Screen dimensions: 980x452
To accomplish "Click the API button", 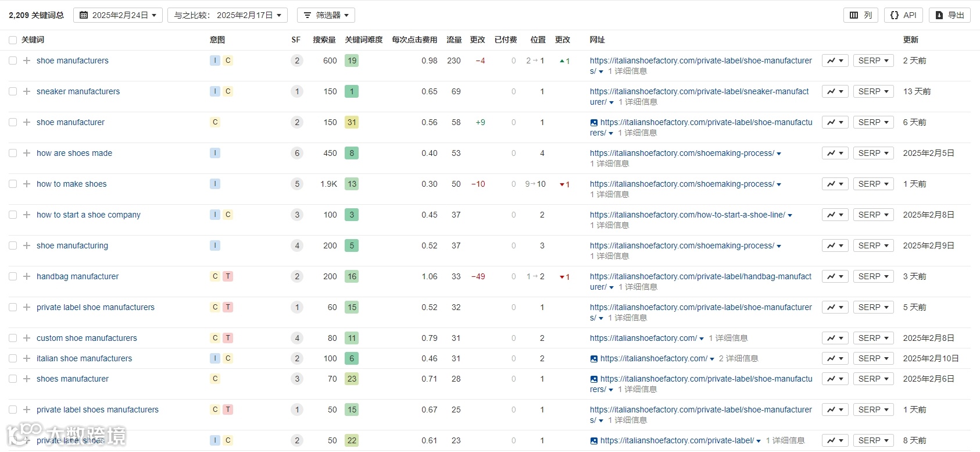I will [903, 15].
